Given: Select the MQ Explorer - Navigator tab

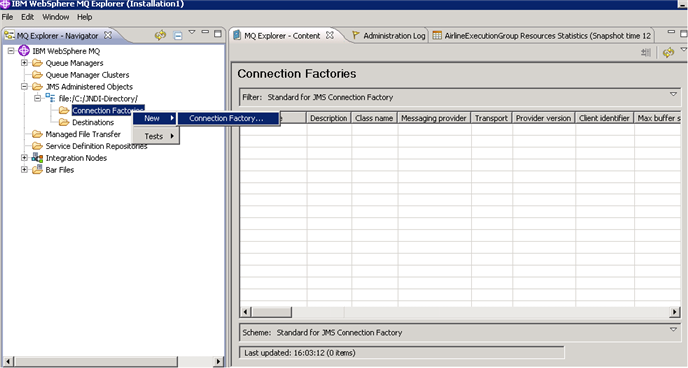Looking at the screenshot, I should [57, 36].
